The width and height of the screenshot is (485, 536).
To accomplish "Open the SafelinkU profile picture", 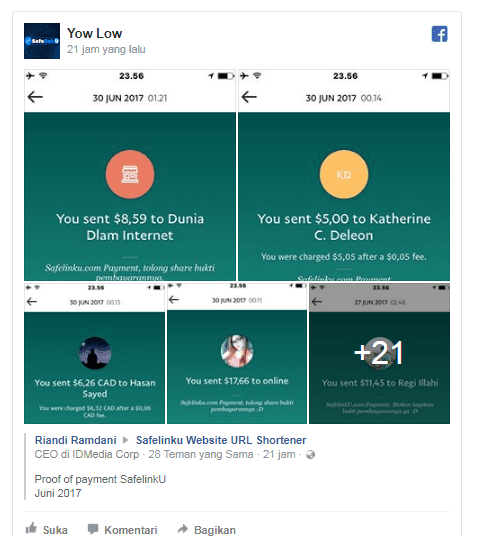I will [42, 41].
